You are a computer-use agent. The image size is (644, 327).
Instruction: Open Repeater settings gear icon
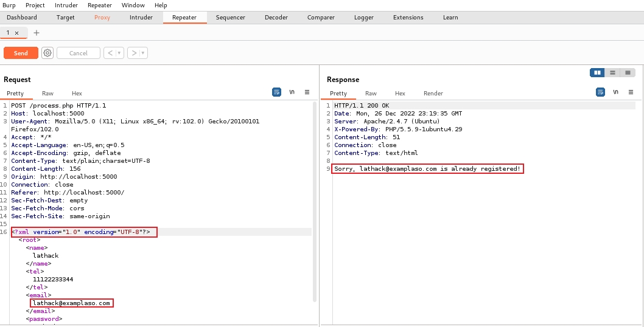47,53
